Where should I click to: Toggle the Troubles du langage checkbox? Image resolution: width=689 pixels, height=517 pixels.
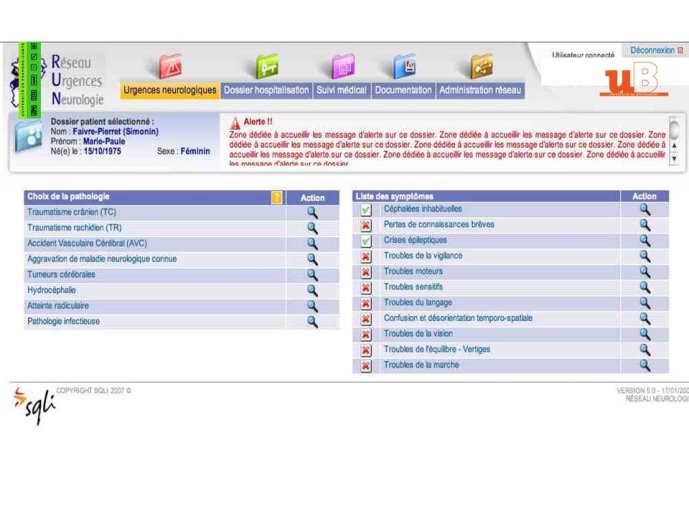tap(366, 304)
